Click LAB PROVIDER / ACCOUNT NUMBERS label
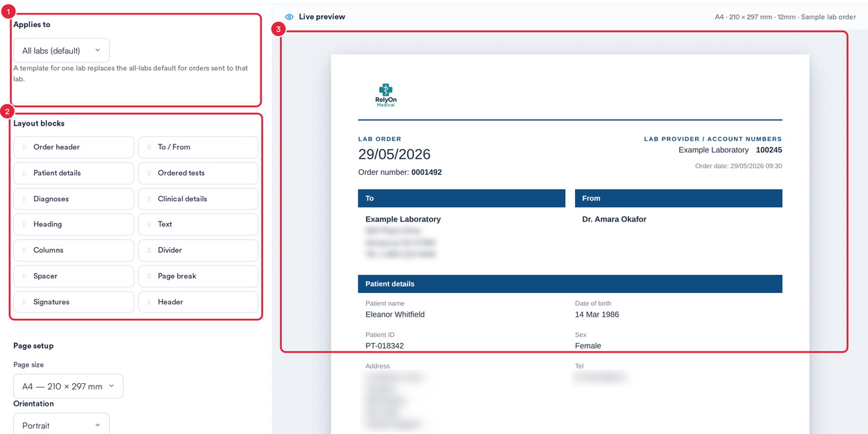The width and height of the screenshot is (868, 434). (713, 139)
